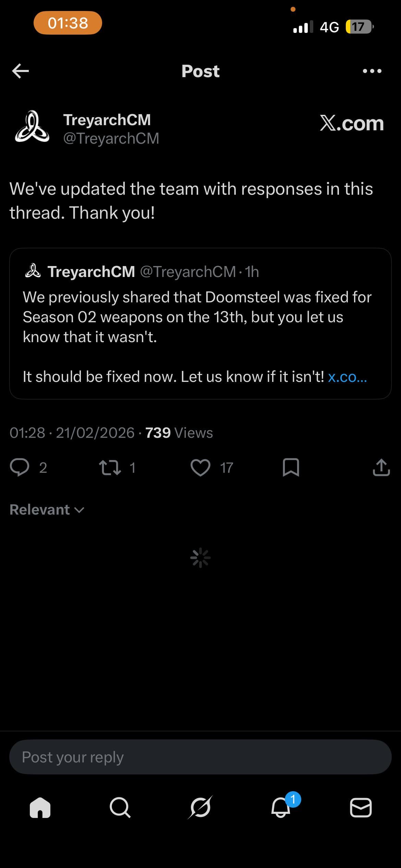
Task: Repost this post using the repost icon
Action: pos(110,468)
